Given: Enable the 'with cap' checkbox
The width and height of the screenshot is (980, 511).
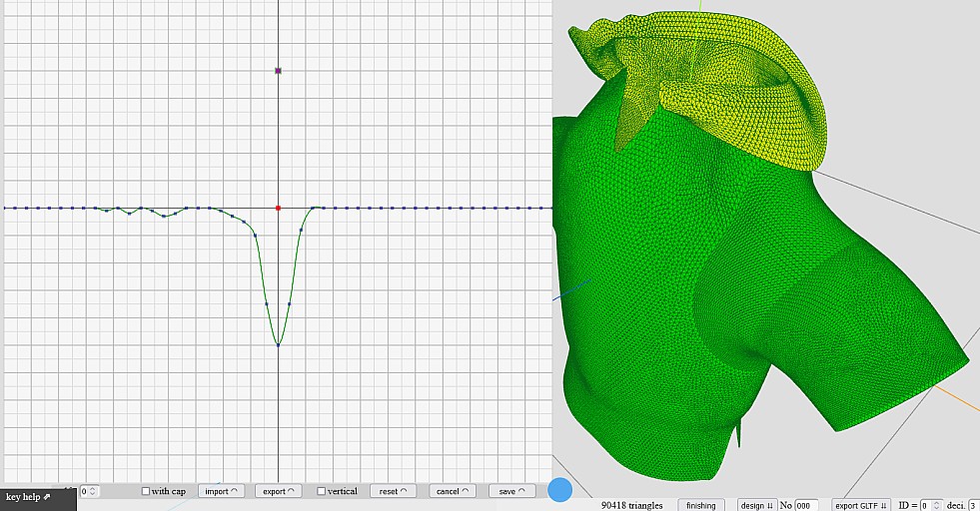Looking at the screenshot, I should 146,491.
